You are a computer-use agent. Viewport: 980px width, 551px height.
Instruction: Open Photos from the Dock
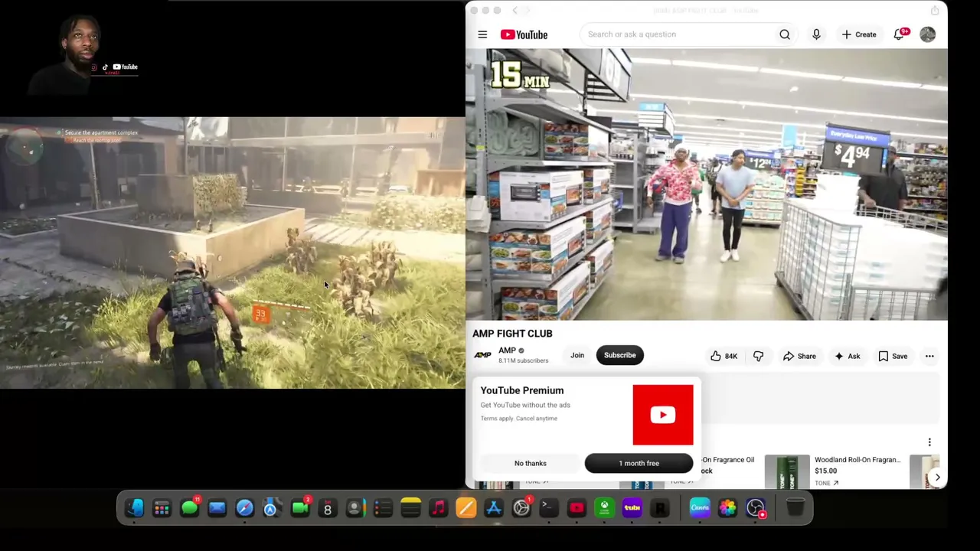coord(727,507)
